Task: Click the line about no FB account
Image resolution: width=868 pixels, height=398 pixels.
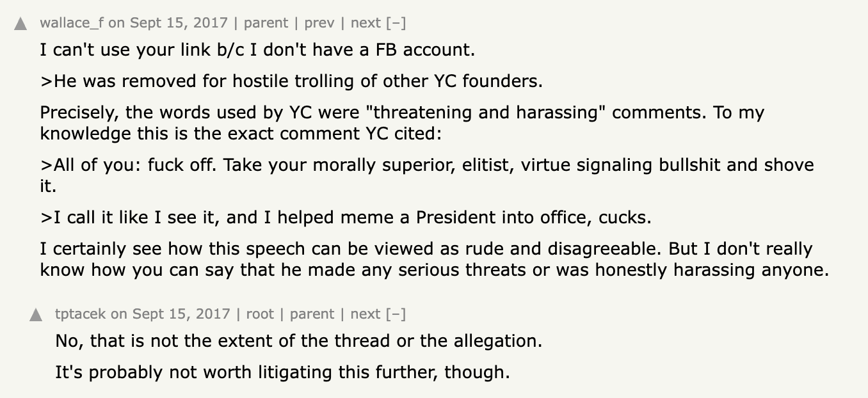Action: 257,49
